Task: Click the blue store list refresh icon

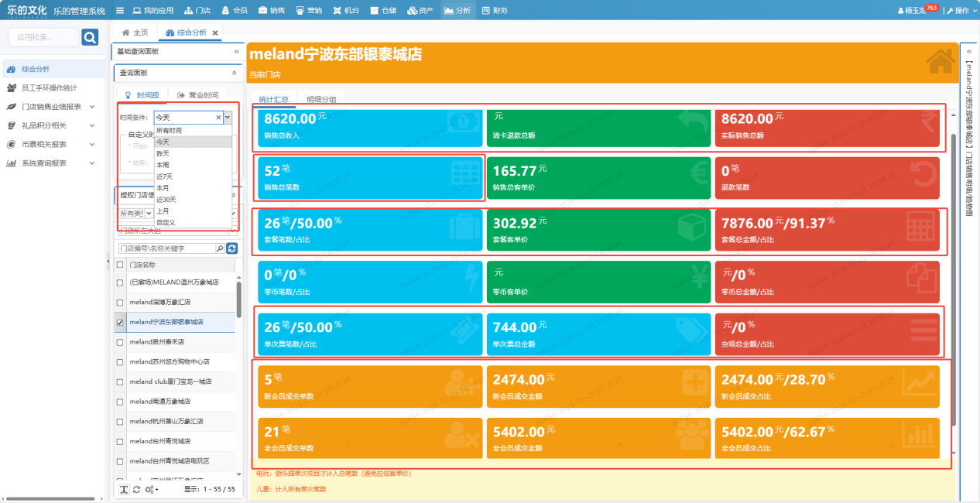Action: [x=231, y=248]
